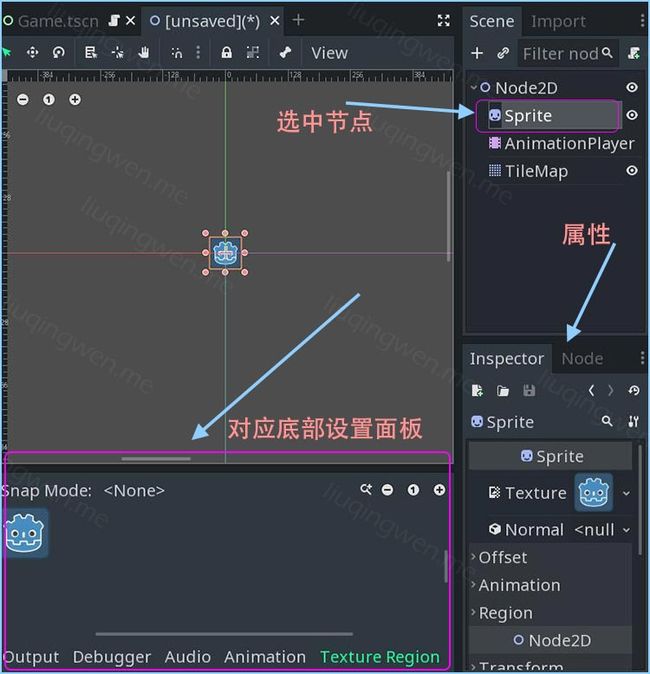Close the [unsaved] scene tab
The image size is (650, 674).
click(x=275, y=21)
